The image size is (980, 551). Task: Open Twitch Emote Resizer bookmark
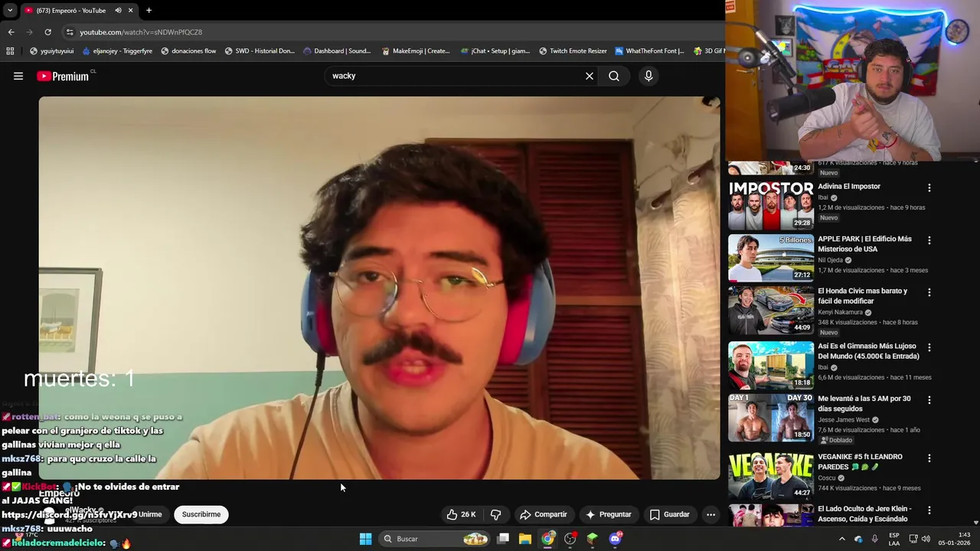pyautogui.click(x=573, y=51)
